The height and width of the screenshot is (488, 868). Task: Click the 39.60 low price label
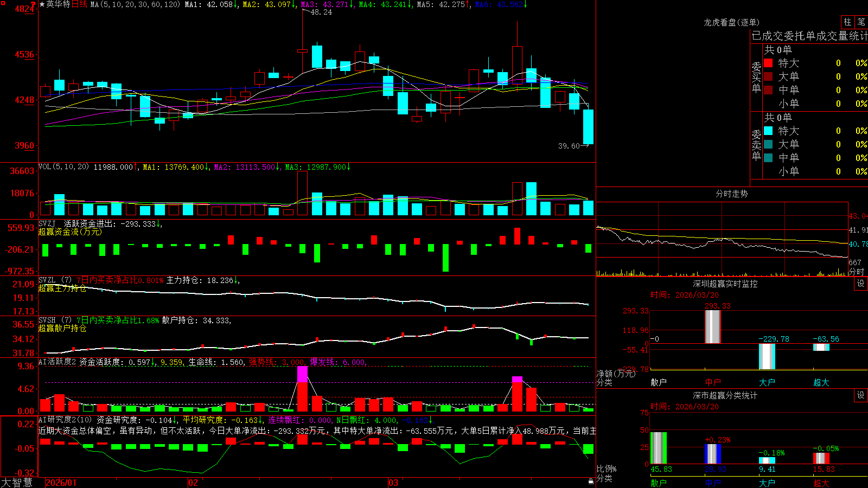[x=569, y=146]
